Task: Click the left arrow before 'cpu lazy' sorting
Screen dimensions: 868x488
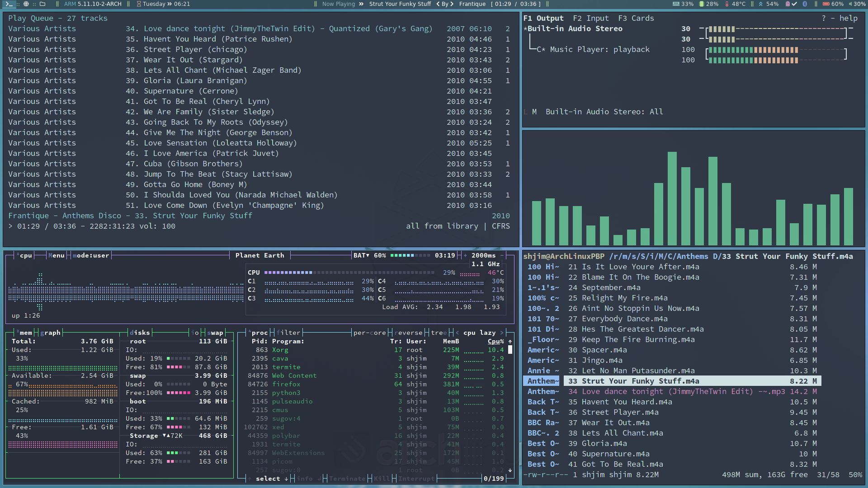Action: 457,333
